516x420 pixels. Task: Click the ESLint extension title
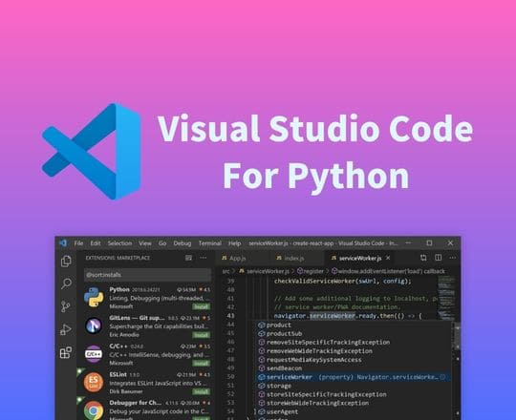pyautogui.click(x=118, y=374)
